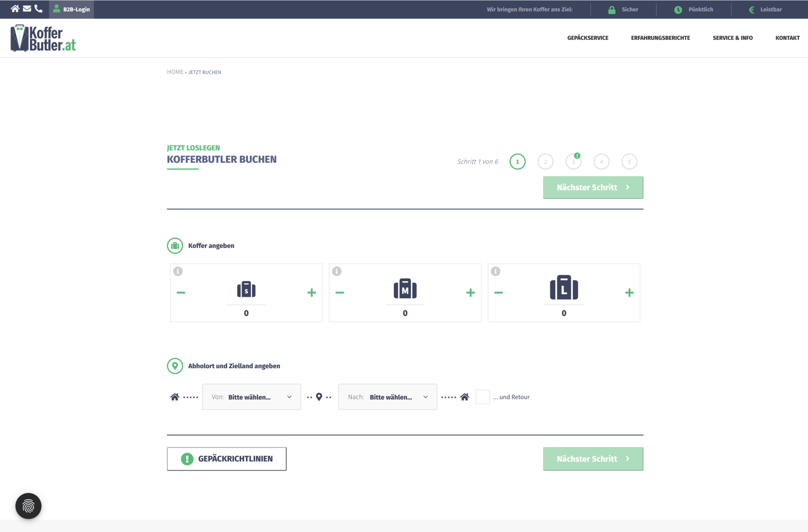Viewport: 808px width, 532px height.
Task: Click the KofferButler.at logo
Action: click(x=43, y=38)
